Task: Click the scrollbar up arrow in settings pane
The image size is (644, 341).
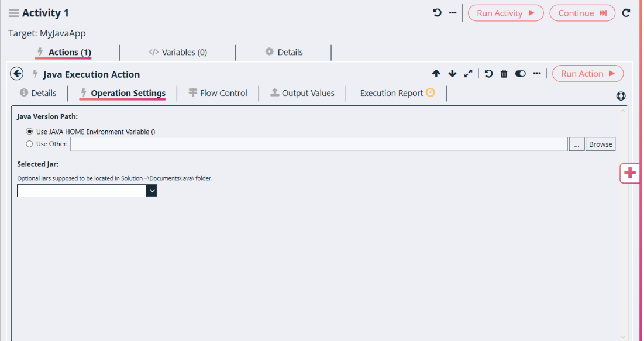Action: pos(622,111)
